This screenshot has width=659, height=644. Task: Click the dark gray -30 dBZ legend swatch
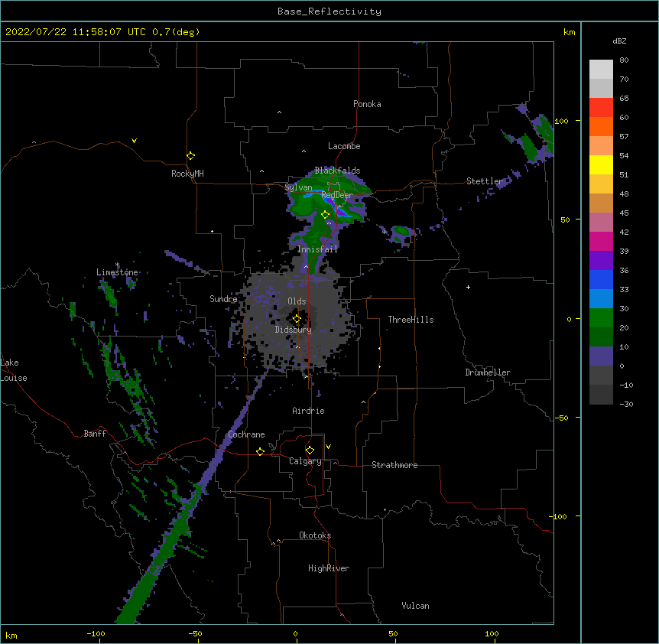pyautogui.click(x=601, y=395)
